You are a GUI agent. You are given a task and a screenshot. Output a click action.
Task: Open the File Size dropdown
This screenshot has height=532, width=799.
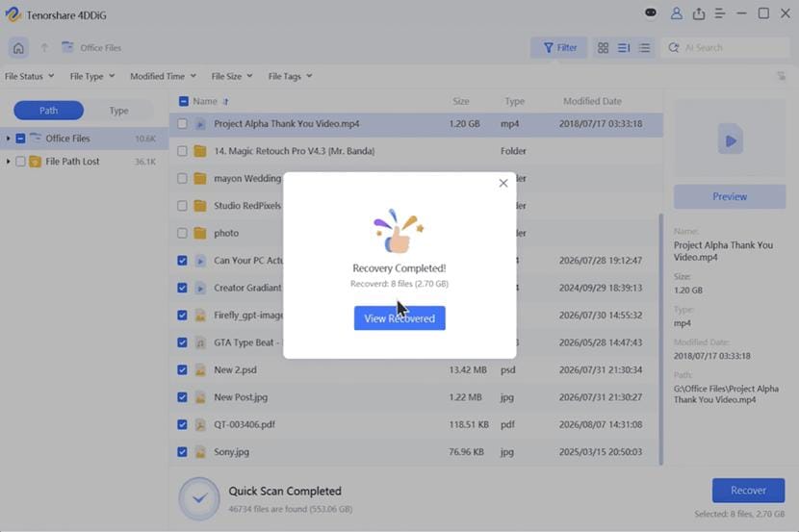click(232, 76)
